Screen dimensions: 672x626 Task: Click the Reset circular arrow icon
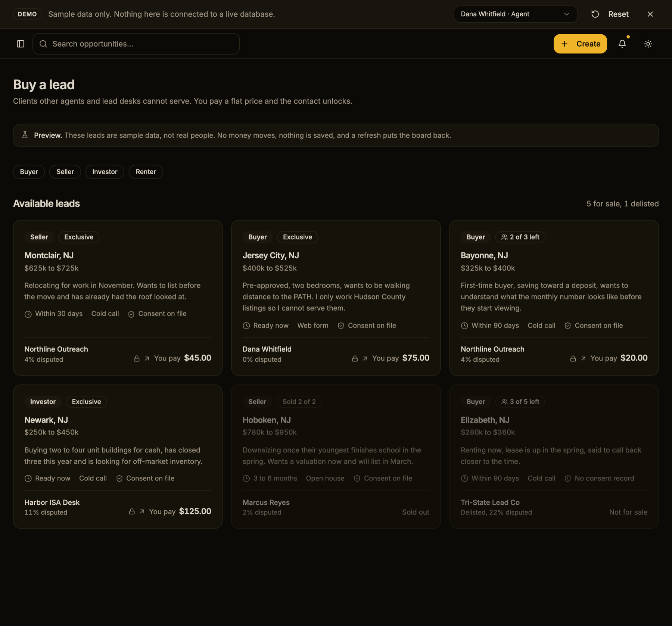coord(595,14)
